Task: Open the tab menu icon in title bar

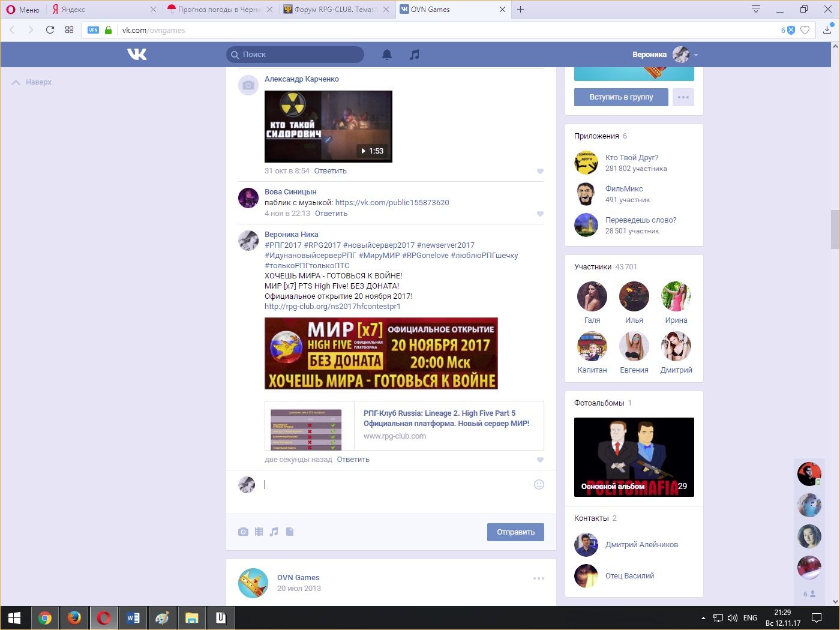Action: [x=756, y=9]
